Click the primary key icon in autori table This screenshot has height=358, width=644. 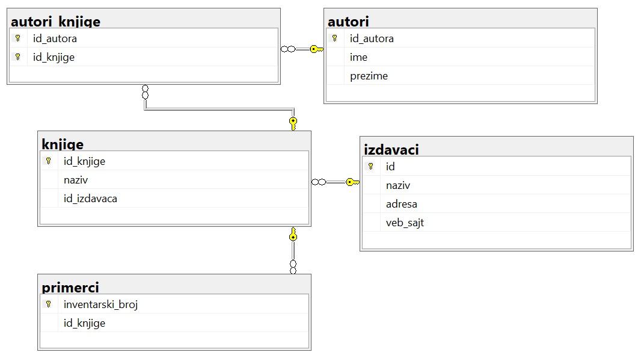point(335,39)
